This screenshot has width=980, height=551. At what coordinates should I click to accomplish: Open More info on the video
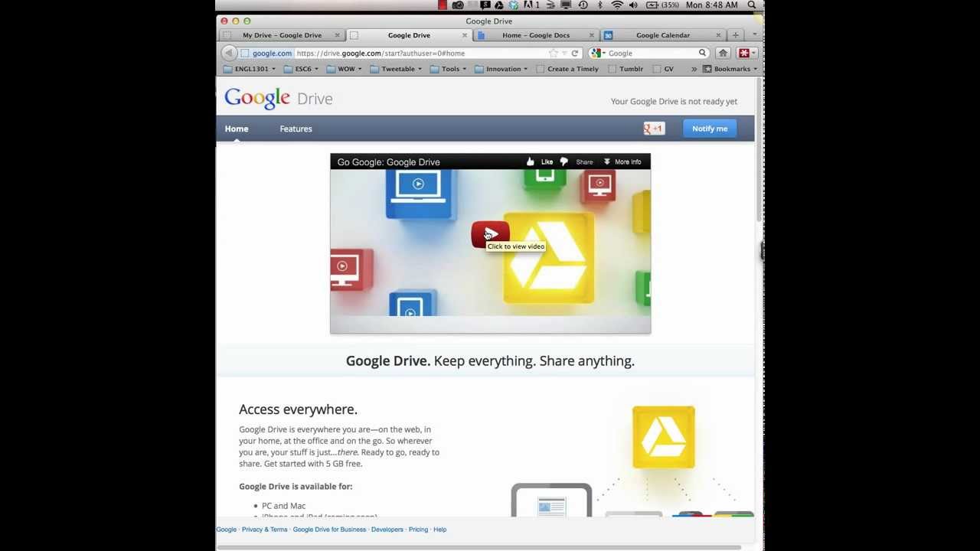[x=622, y=162]
